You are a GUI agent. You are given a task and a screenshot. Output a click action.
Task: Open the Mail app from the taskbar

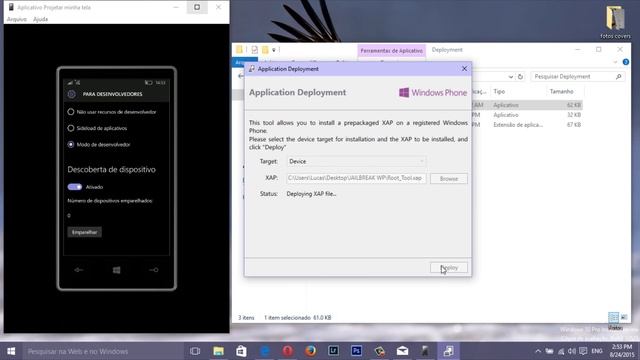pyautogui.click(x=402, y=351)
